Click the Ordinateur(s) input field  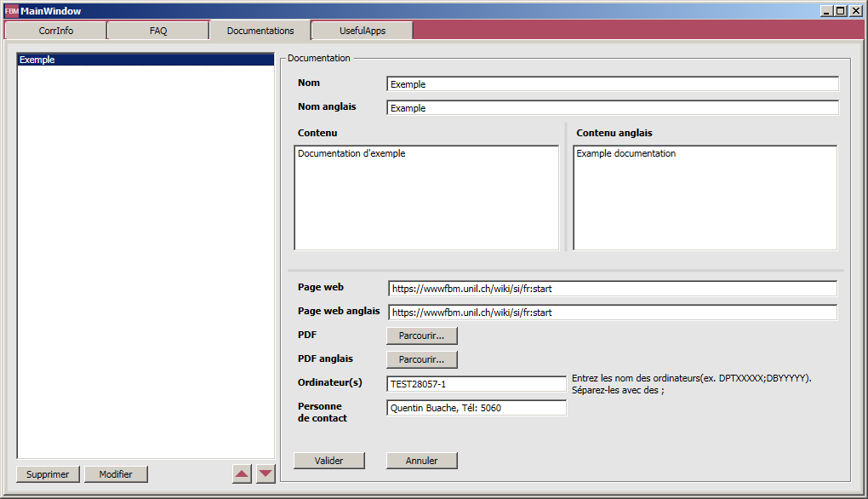click(476, 384)
